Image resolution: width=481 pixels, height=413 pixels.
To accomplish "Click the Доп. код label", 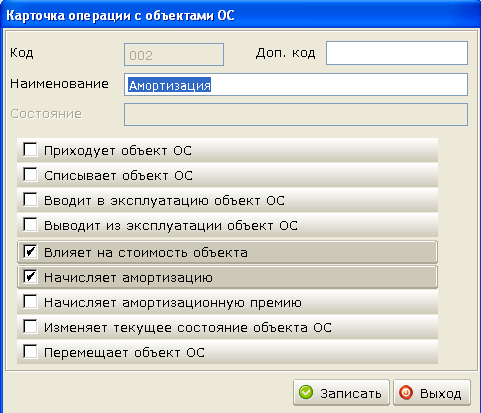I will tap(286, 53).
